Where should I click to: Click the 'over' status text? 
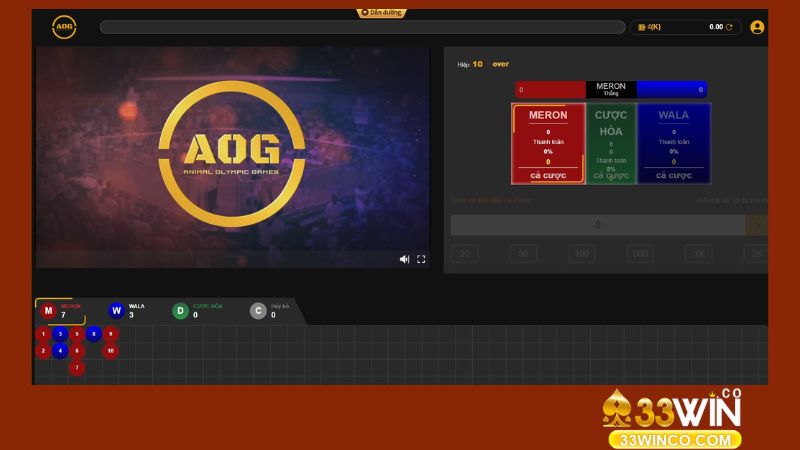point(501,64)
